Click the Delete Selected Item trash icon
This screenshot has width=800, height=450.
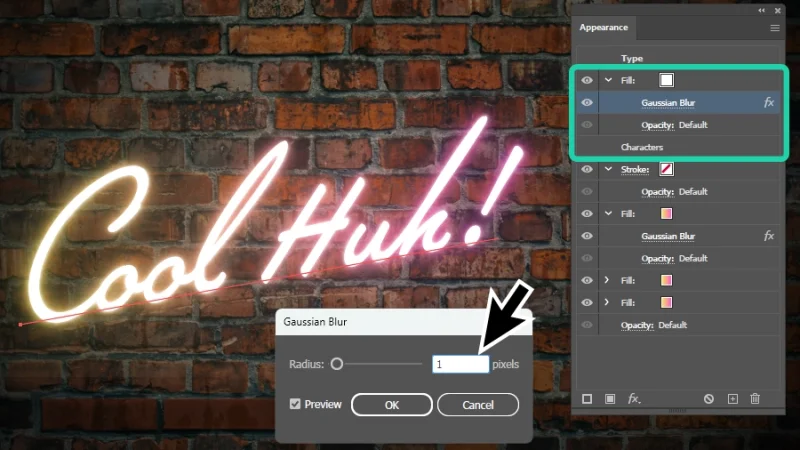(x=755, y=398)
